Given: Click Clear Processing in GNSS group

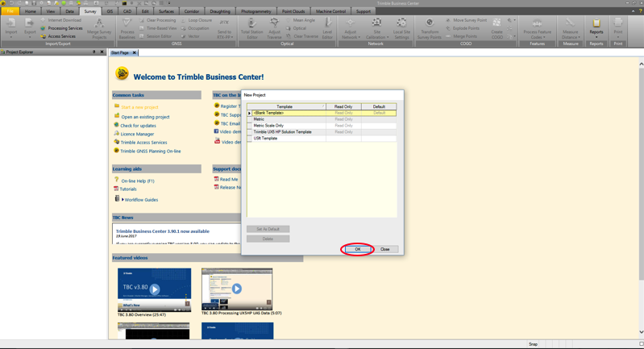Looking at the screenshot, I should (158, 20).
